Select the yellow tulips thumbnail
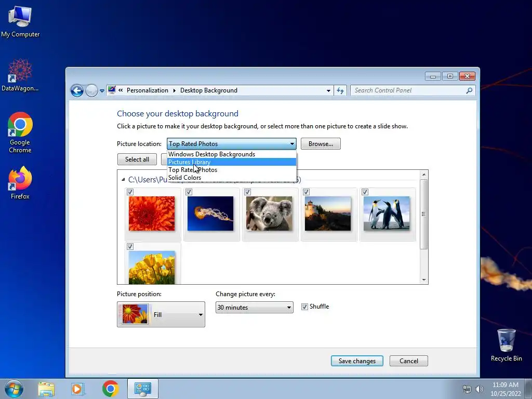Screen dimensions: 532x399 click(152, 268)
